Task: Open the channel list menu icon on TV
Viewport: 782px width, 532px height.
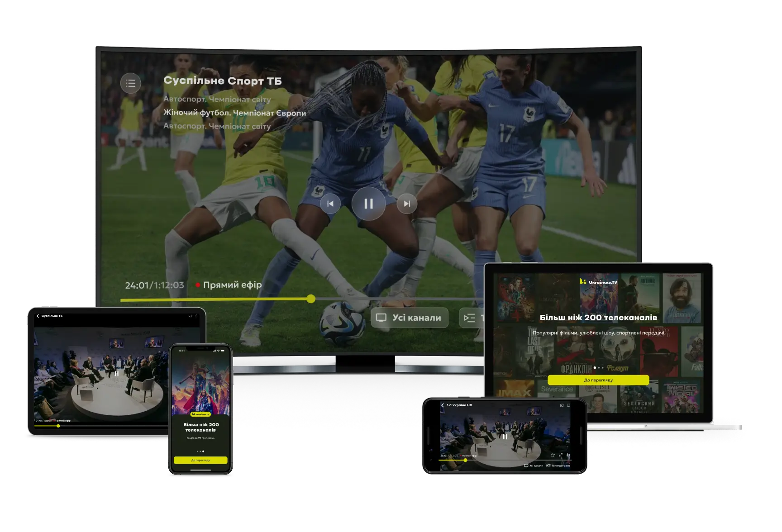Action: pos(130,83)
